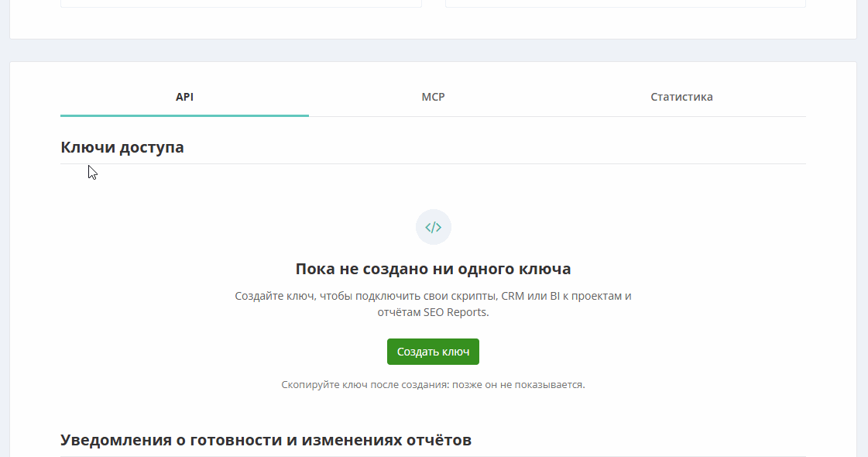Click the Пока не создано ни одного ключа heading
The width and height of the screenshot is (868, 457).
point(433,269)
